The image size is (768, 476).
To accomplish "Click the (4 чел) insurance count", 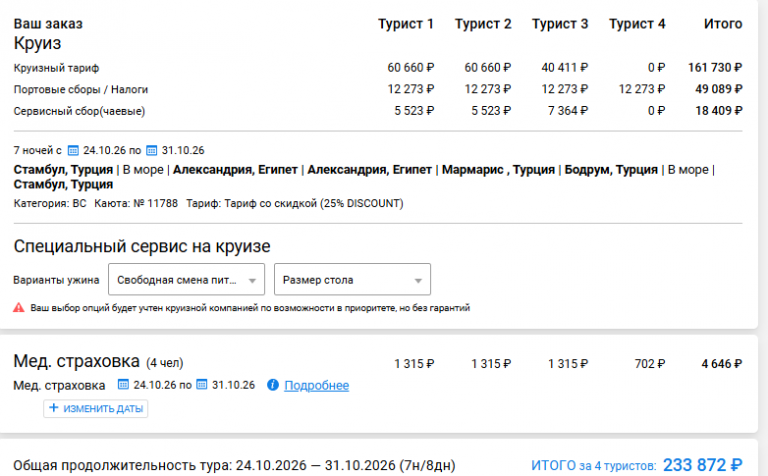I will 165,363.
